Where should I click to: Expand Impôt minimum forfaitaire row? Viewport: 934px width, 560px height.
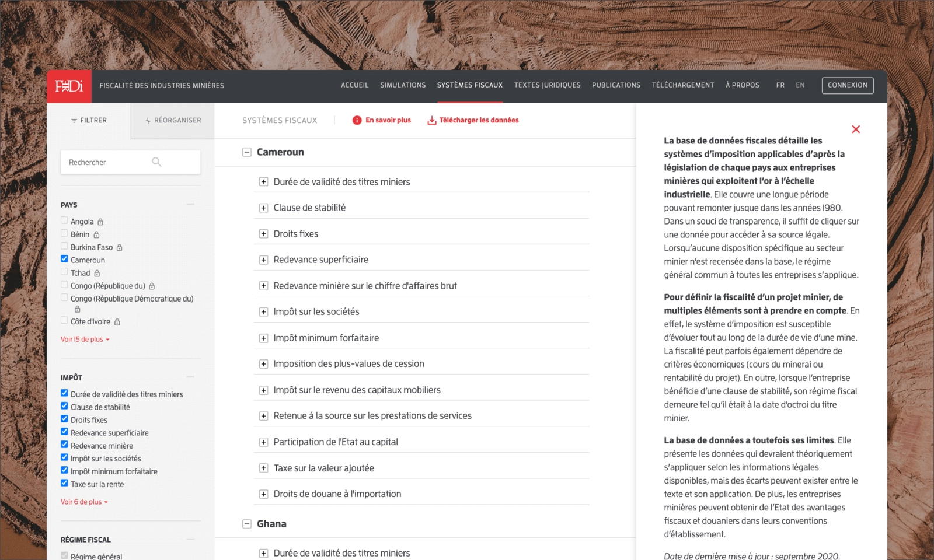pos(264,338)
